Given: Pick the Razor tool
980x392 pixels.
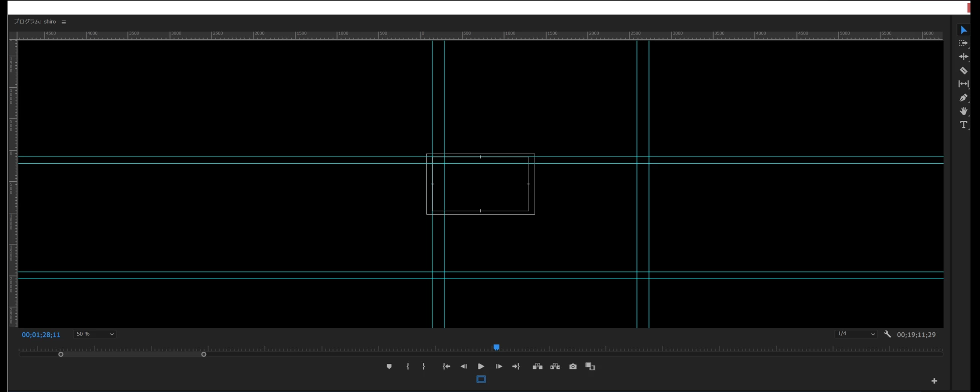Looking at the screenshot, I should (963, 70).
